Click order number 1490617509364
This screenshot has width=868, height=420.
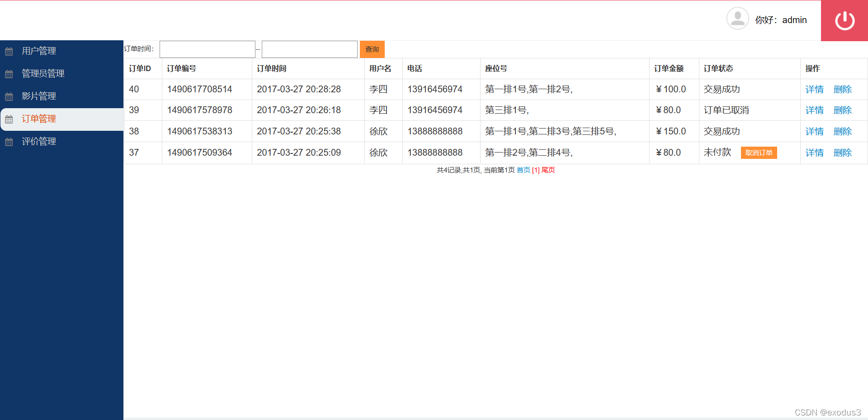pyautogui.click(x=199, y=153)
